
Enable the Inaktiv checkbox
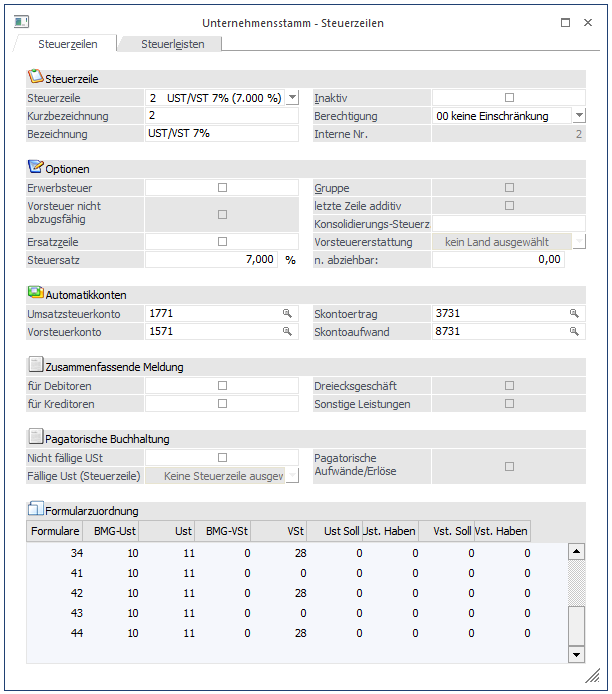509,98
